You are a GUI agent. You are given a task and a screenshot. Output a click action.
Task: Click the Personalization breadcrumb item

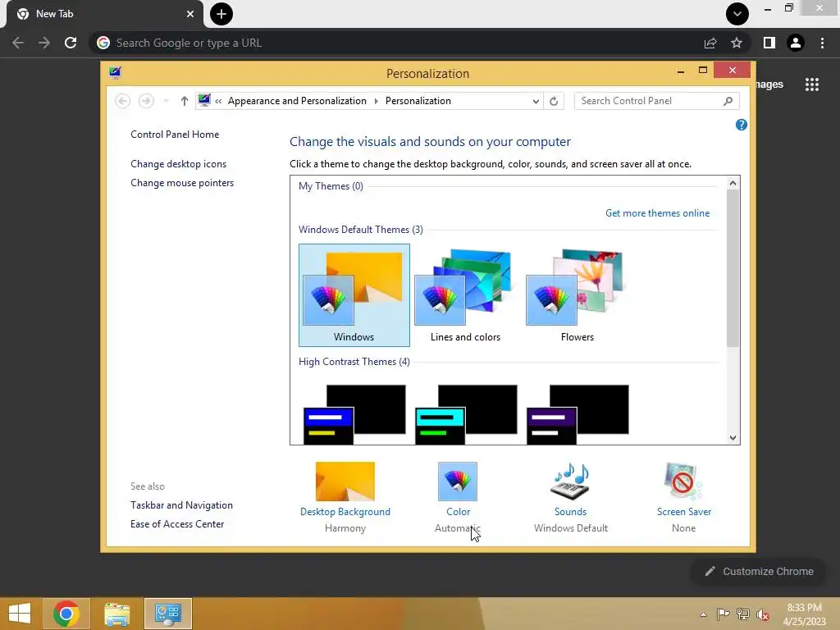tap(418, 101)
